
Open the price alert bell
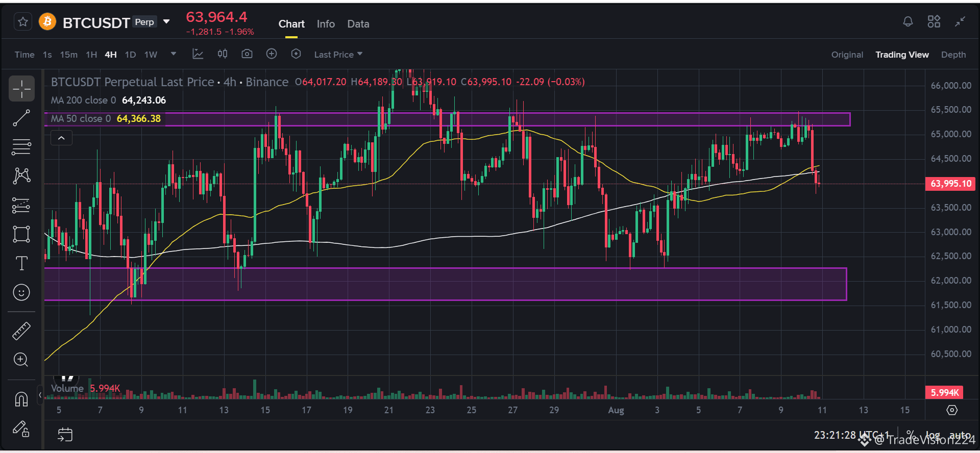tap(908, 22)
